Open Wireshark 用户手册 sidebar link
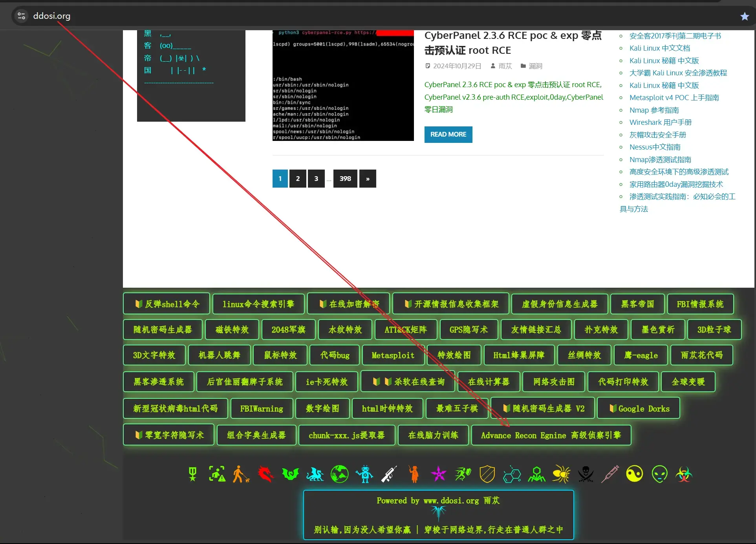This screenshot has height=544, width=756. pyautogui.click(x=660, y=122)
